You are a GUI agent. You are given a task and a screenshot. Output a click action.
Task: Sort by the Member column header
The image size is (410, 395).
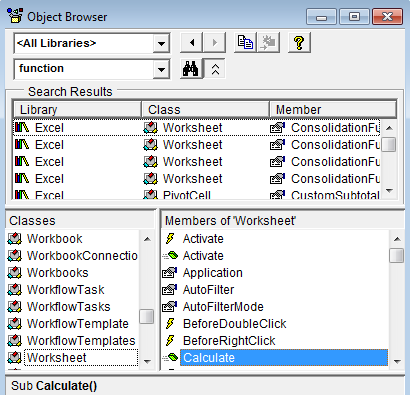[333, 110]
